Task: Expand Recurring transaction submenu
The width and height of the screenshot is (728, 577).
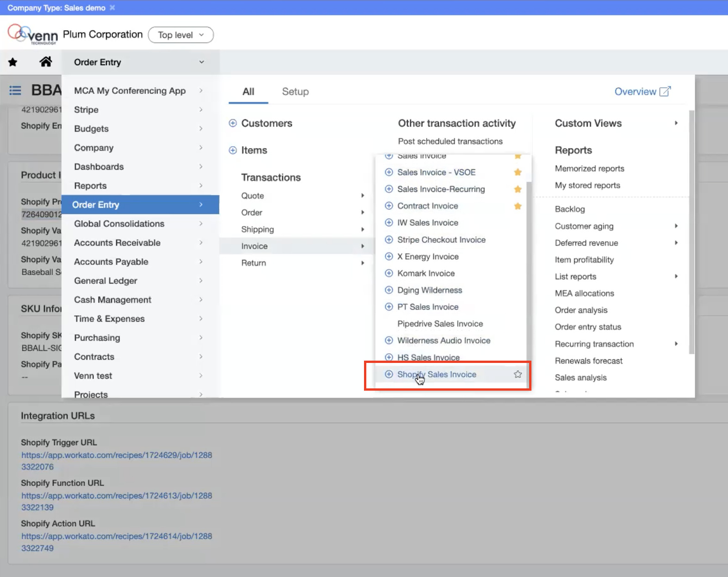Action: [x=676, y=344]
